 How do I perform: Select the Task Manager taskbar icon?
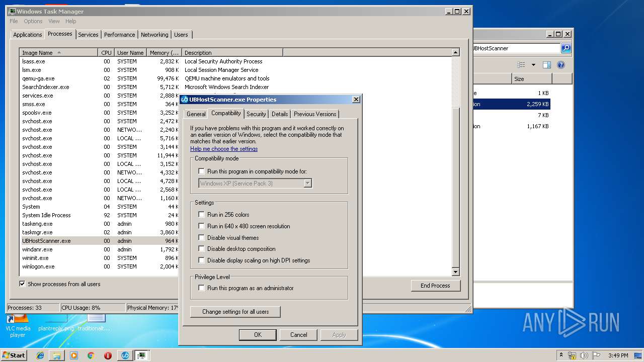(x=142, y=355)
